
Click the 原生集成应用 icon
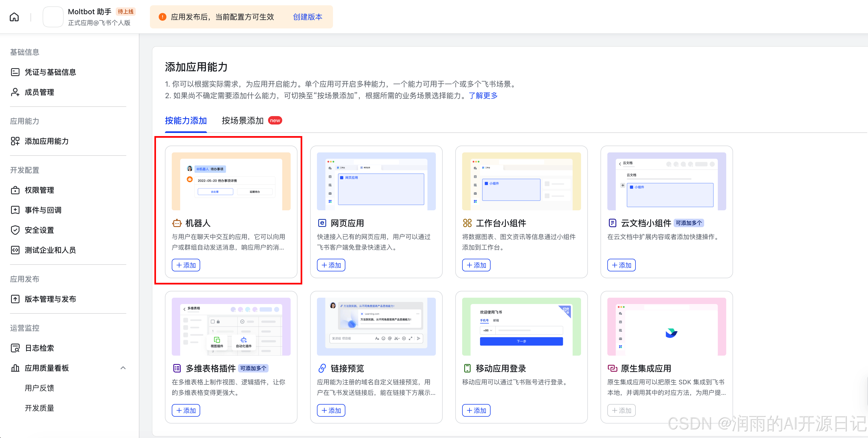612,368
